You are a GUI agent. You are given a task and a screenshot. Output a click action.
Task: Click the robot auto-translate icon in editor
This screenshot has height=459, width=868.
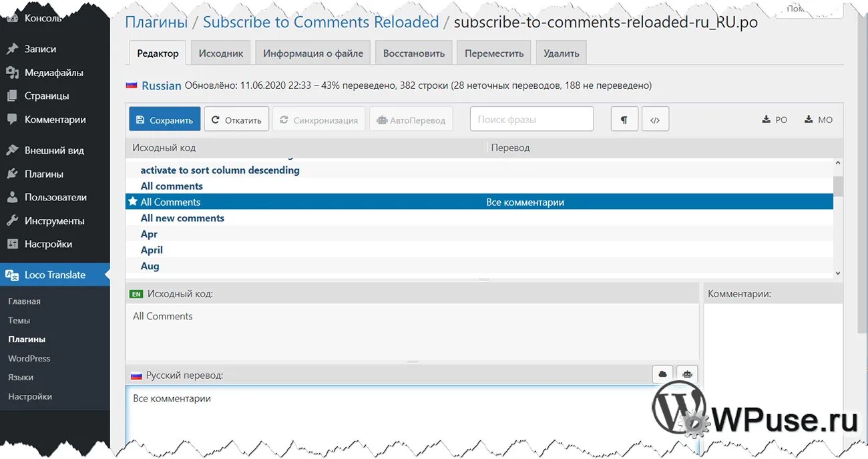click(687, 375)
